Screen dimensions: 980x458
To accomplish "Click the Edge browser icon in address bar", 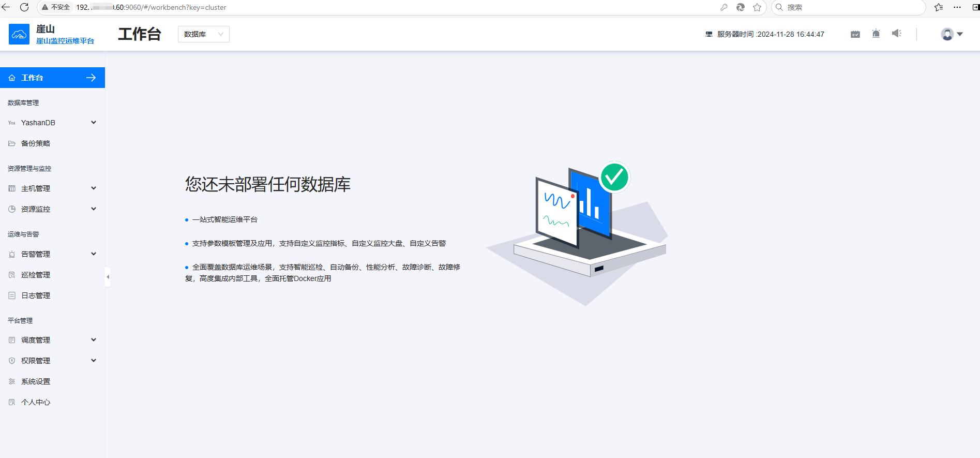I will point(741,7).
